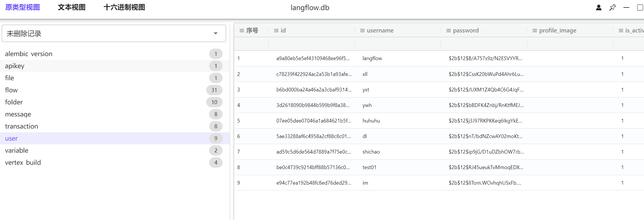The width and height of the screenshot is (644, 220).
Task: Click the password column menu icon
Action: (448, 30)
